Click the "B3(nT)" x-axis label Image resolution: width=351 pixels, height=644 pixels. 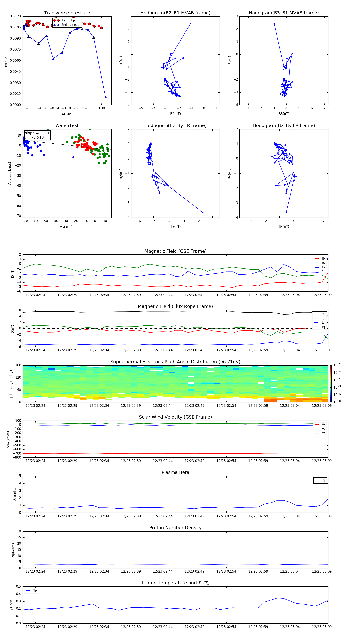(x=284, y=114)
